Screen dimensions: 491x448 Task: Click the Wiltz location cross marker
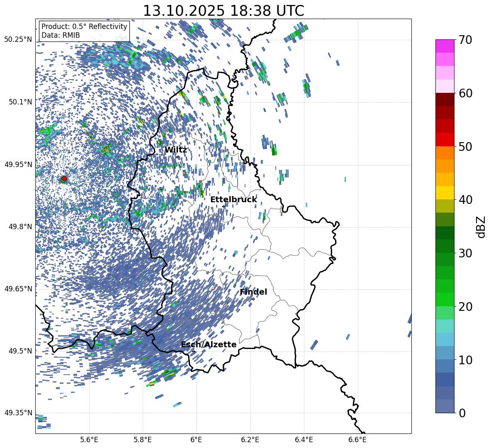[x=178, y=157]
